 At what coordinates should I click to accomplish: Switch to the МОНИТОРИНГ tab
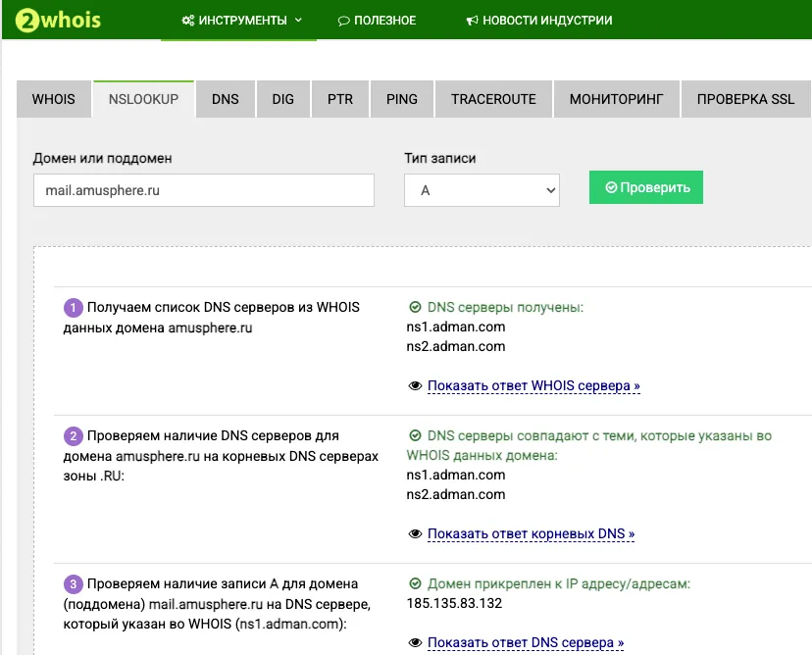point(616,99)
